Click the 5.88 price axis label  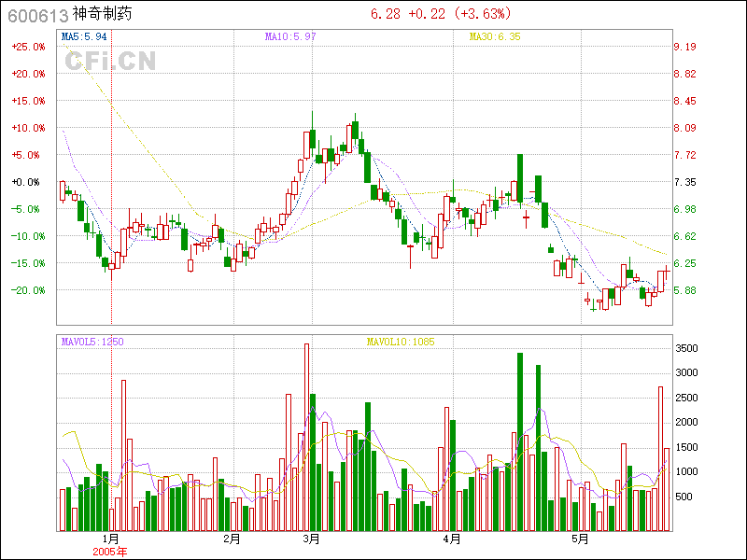[685, 290]
